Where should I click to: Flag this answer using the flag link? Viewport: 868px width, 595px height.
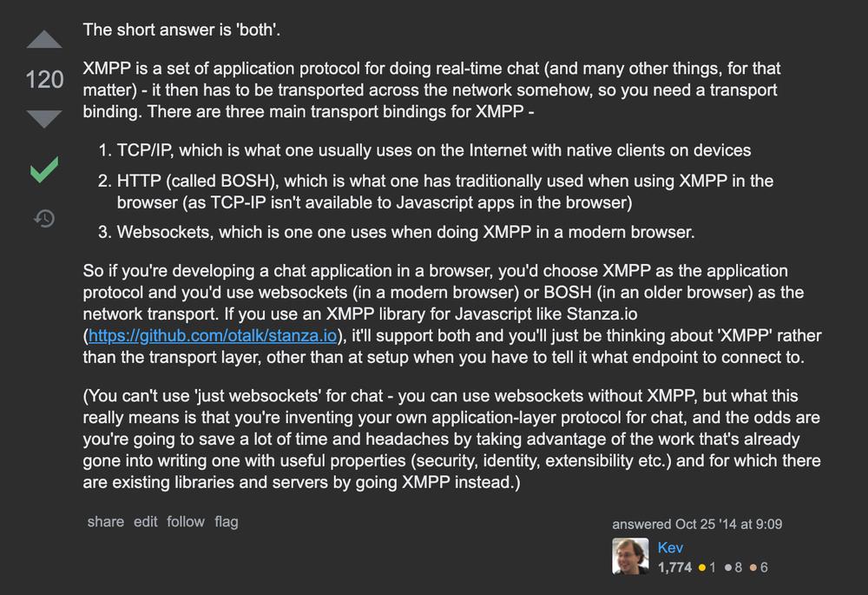pos(227,521)
